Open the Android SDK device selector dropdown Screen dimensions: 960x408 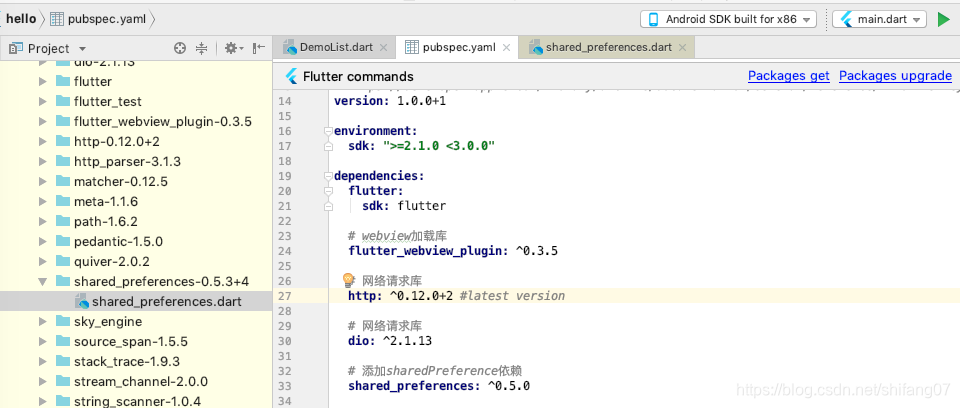point(729,19)
